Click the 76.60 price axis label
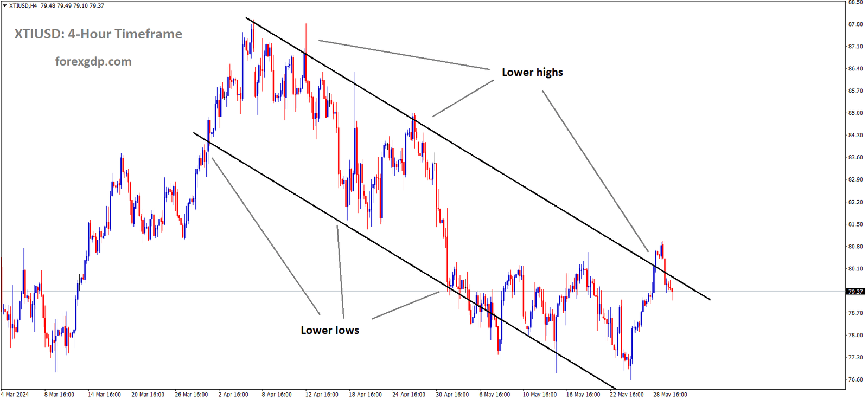This screenshot has height=400, width=868. point(856,380)
